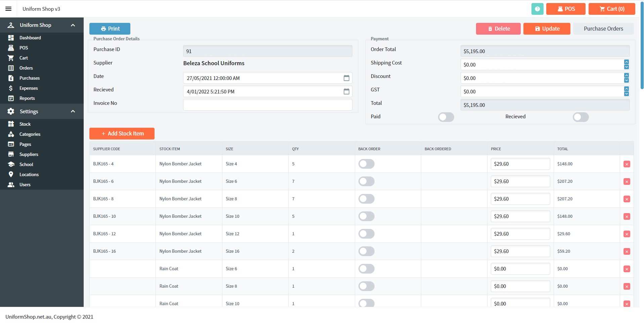Enable back order for BJK165 - 16
This screenshot has width=644, height=324.
(367, 251)
